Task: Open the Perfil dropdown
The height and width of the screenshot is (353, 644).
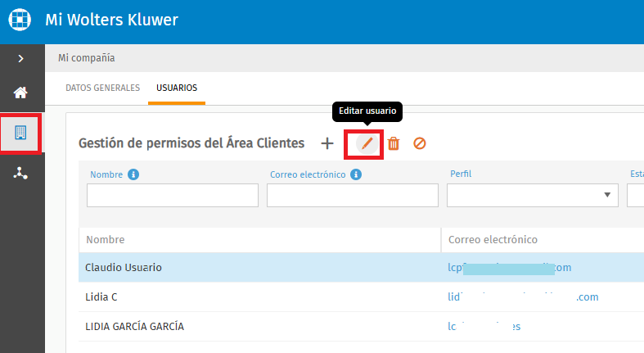Action: tap(533, 195)
